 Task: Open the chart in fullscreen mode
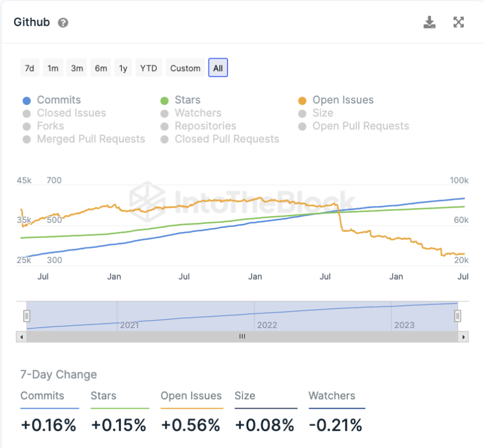[x=459, y=22]
